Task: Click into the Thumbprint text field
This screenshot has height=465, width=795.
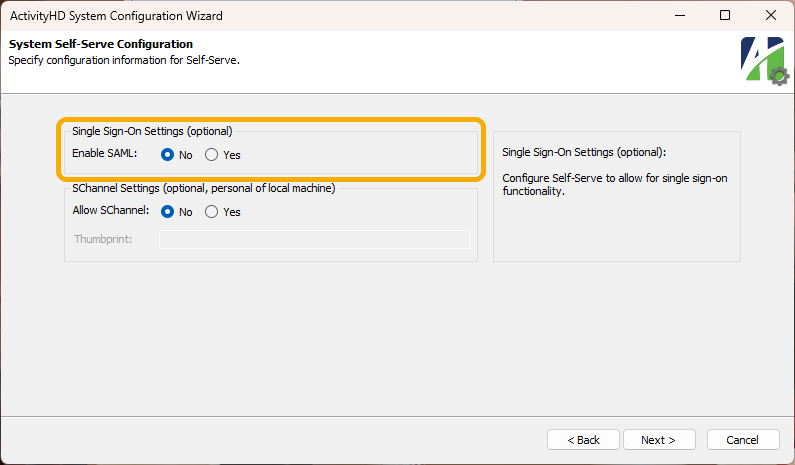Action: pyautogui.click(x=315, y=239)
